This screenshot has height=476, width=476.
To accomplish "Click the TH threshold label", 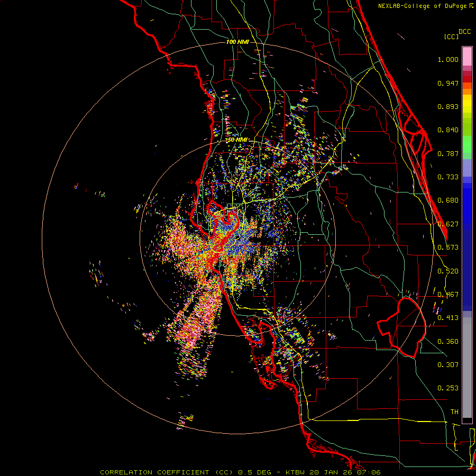I will 454,412.
